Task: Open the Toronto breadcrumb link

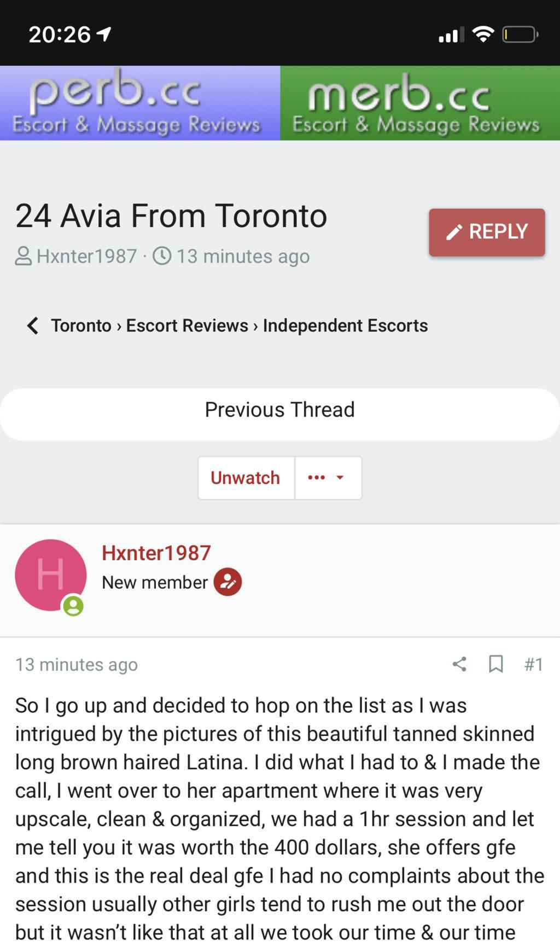Action: [81, 326]
